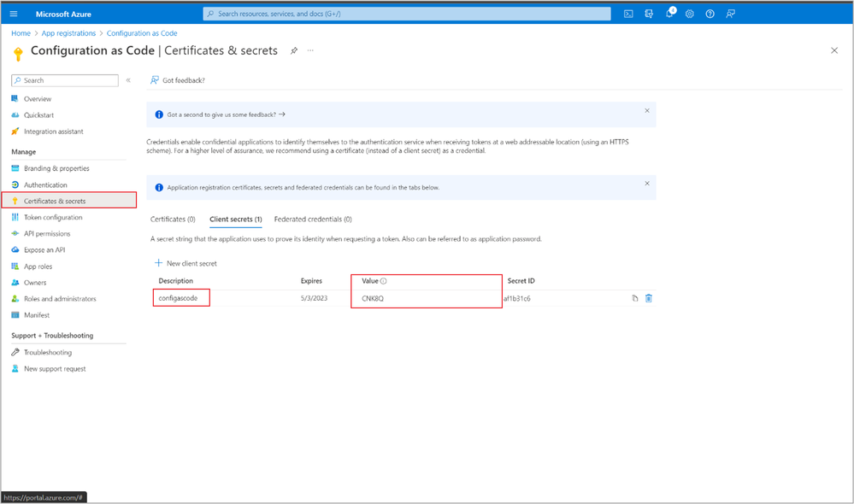Click in the sidebar Search box

pos(65,80)
